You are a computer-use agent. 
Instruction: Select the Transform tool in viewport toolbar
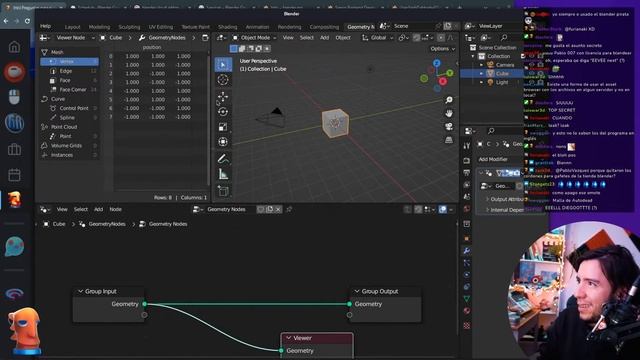[x=223, y=142]
